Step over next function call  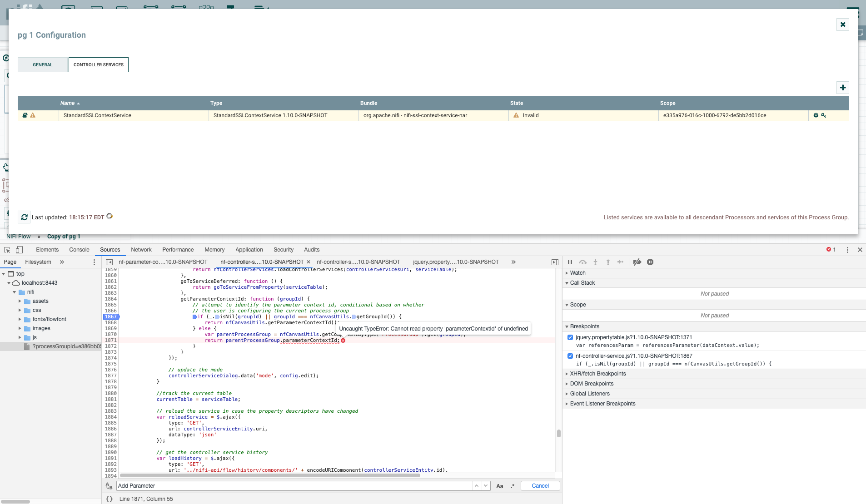pyautogui.click(x=582, y=262)
